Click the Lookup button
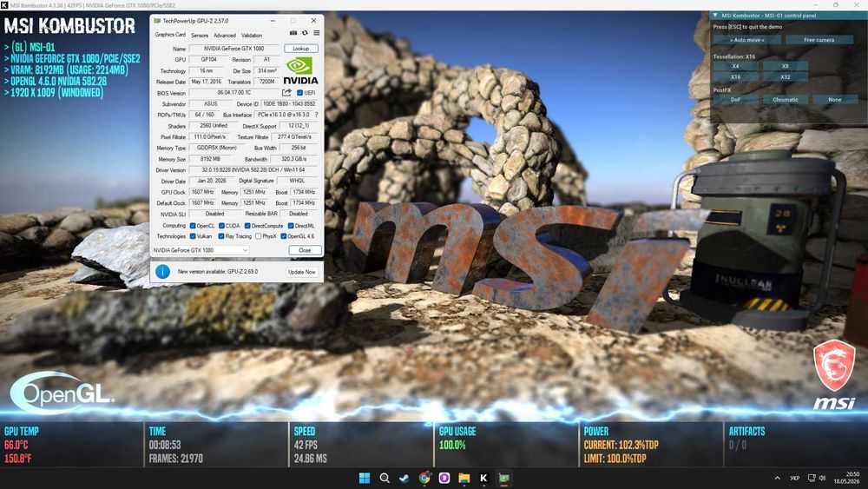The image size is (868, 489). click(301, 49)
